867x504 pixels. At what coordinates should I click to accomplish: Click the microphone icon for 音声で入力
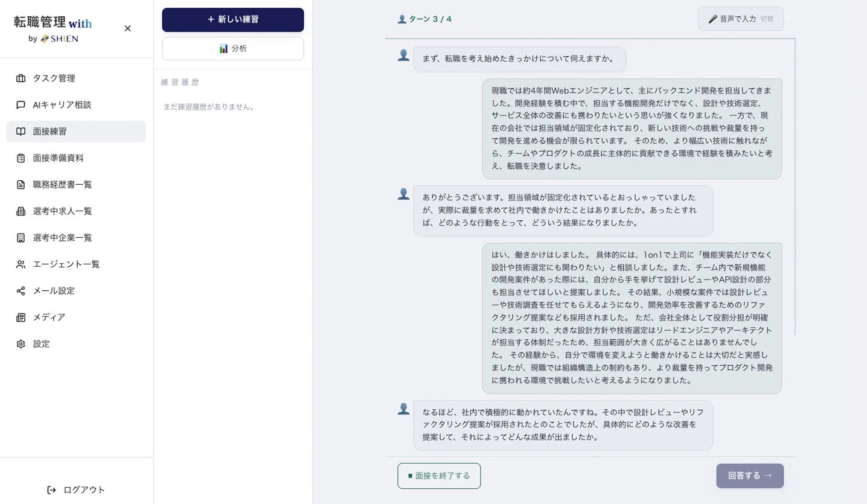(712, 19)
